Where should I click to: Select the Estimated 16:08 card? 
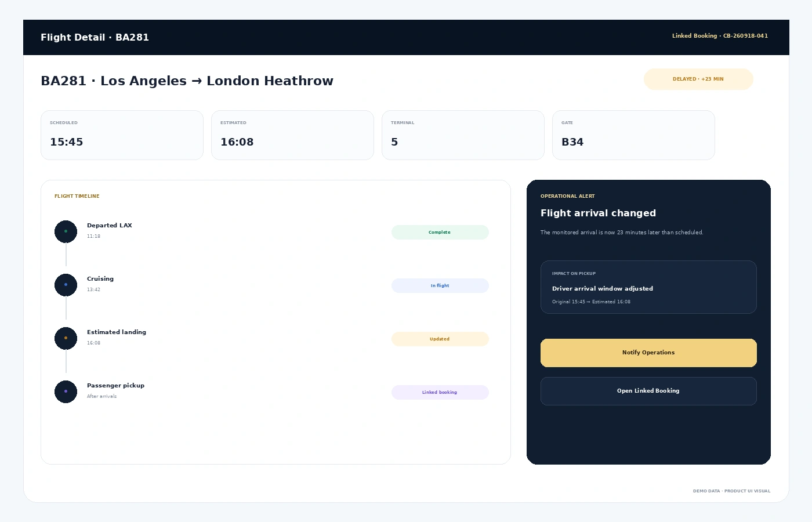click(292, 135)
